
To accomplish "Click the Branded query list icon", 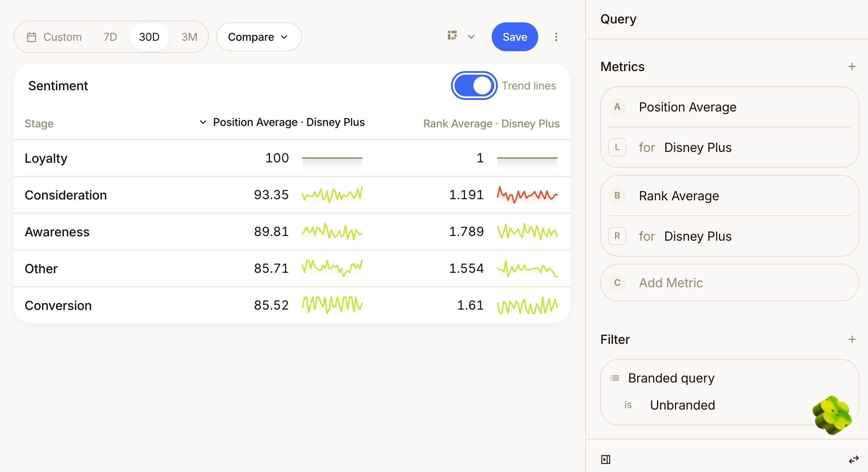I will tap(615, 378).
